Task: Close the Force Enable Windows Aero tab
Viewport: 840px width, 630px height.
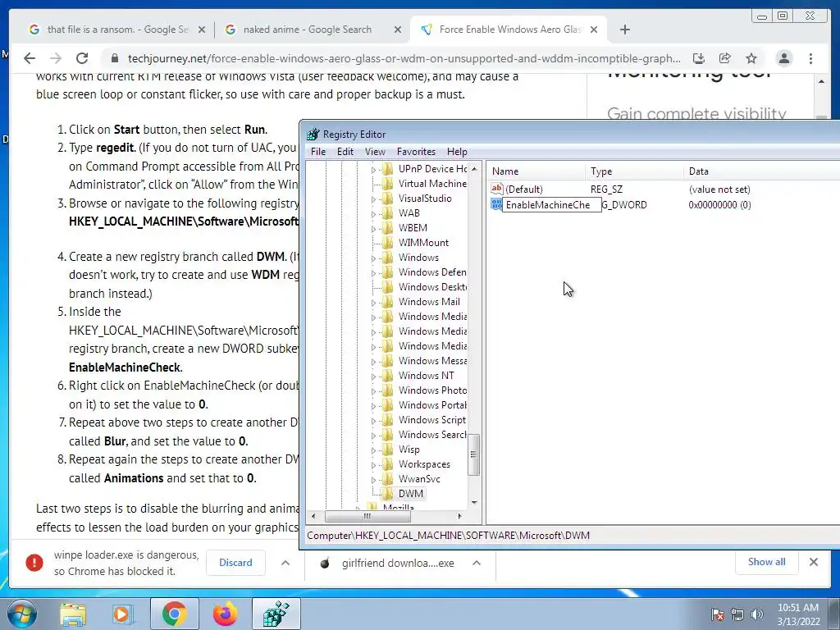Action: (x=594, y=30)
